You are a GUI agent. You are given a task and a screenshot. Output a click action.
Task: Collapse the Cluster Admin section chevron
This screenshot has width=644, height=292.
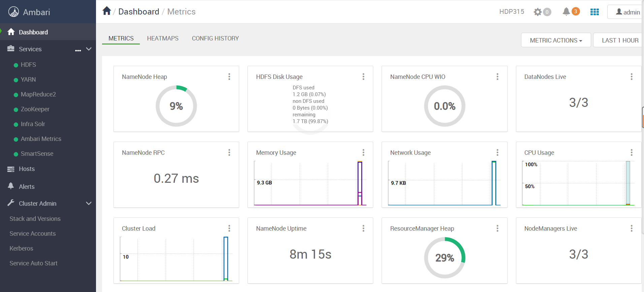coord(89,203)
